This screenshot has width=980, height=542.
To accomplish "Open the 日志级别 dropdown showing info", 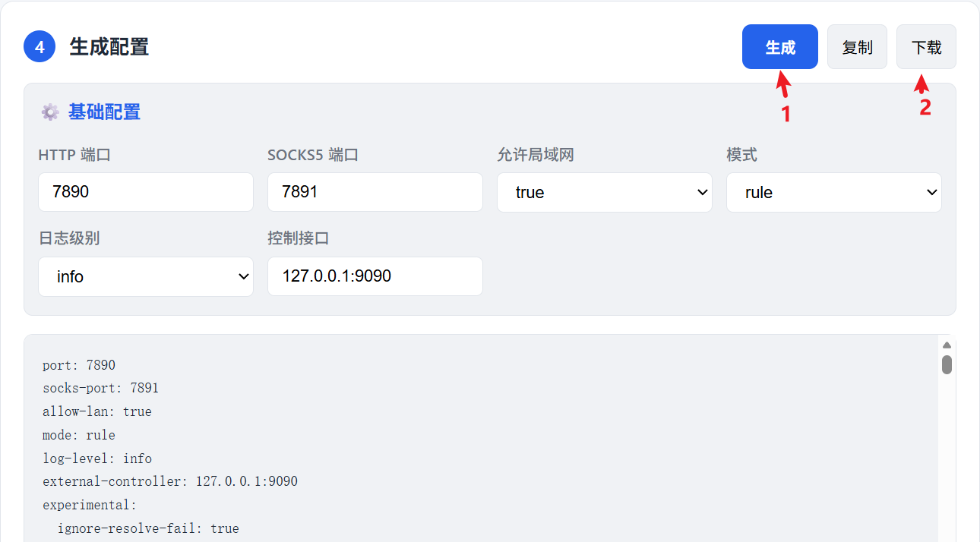I will [146, 276].
